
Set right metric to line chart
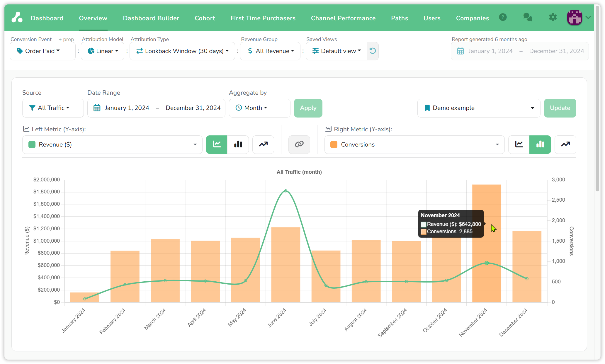519,144
